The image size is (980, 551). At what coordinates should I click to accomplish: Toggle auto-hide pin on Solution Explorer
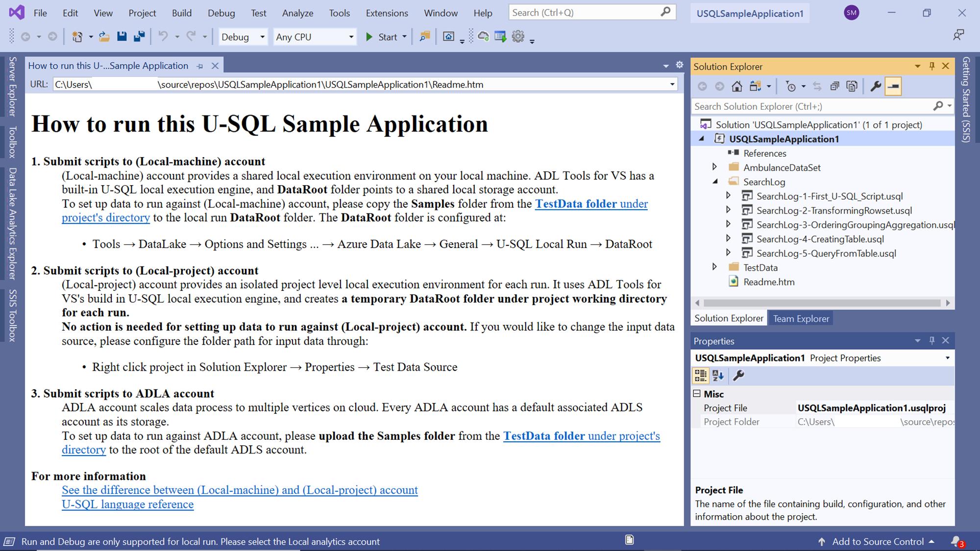(x=931, y=66)
